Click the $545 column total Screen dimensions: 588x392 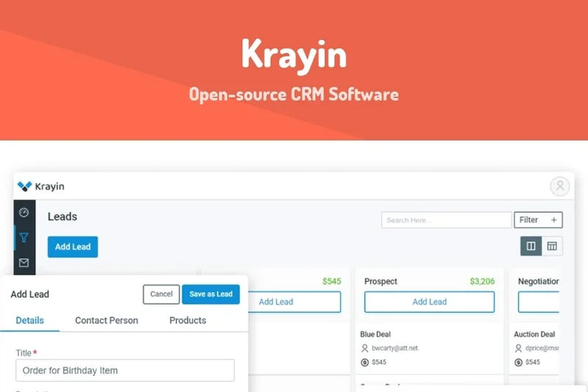pyautogui.click(x=331, y=282)
